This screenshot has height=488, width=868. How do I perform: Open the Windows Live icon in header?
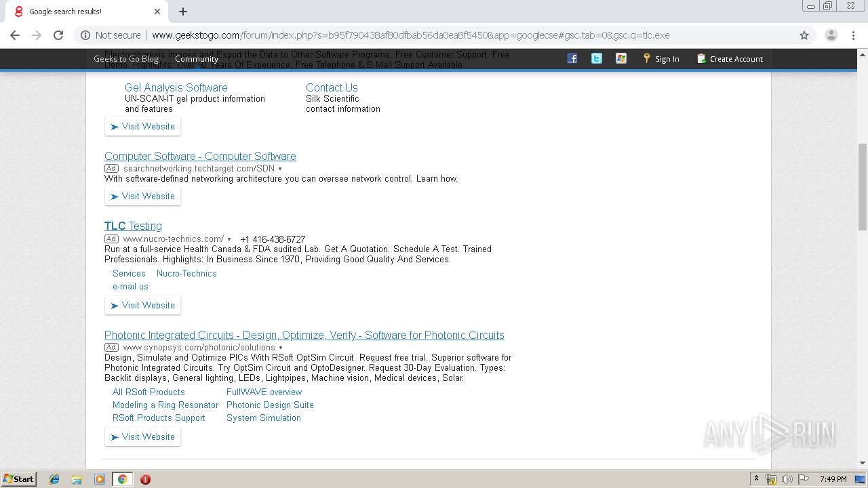621,58
